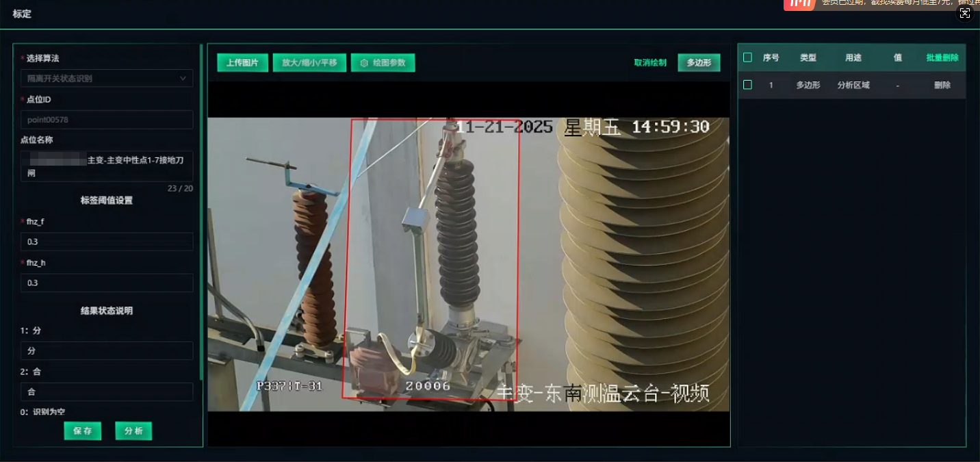This screenshot has width=980, height=462.
Task: Click the red membership badge at top
Action: 799,4
